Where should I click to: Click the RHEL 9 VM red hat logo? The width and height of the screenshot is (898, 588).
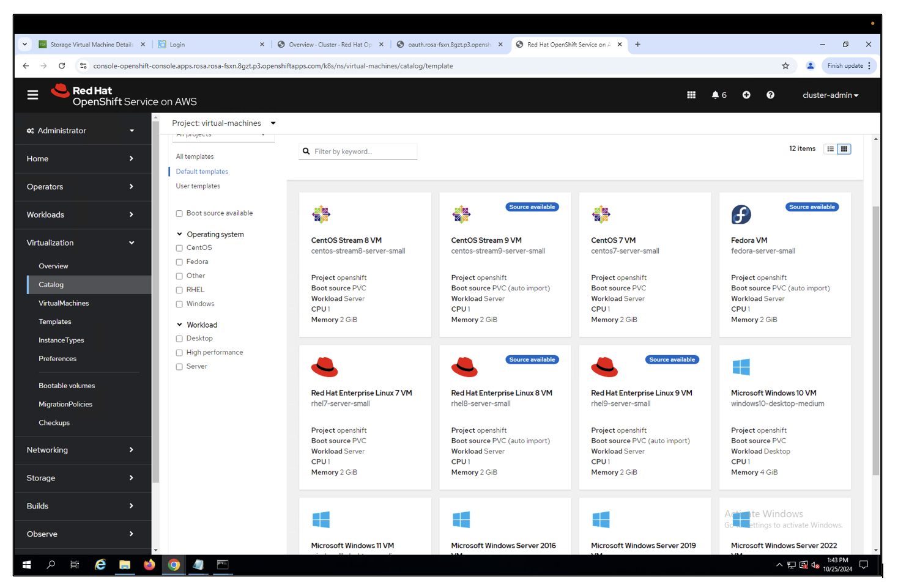604,367
